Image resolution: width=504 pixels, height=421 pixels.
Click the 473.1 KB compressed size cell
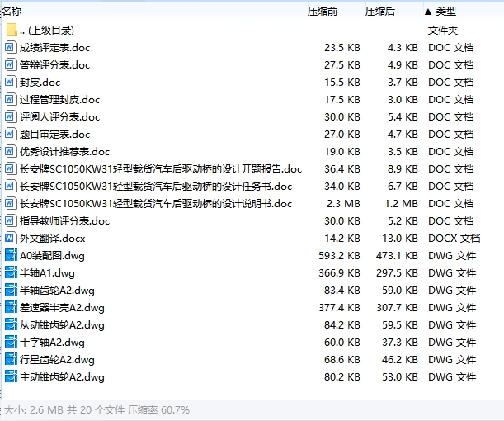(398, 256)
